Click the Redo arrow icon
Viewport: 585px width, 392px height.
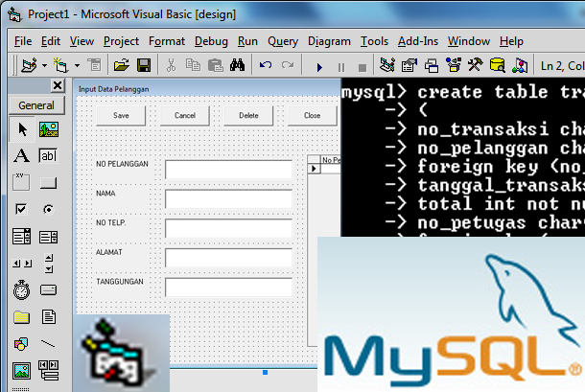[288, 65]
